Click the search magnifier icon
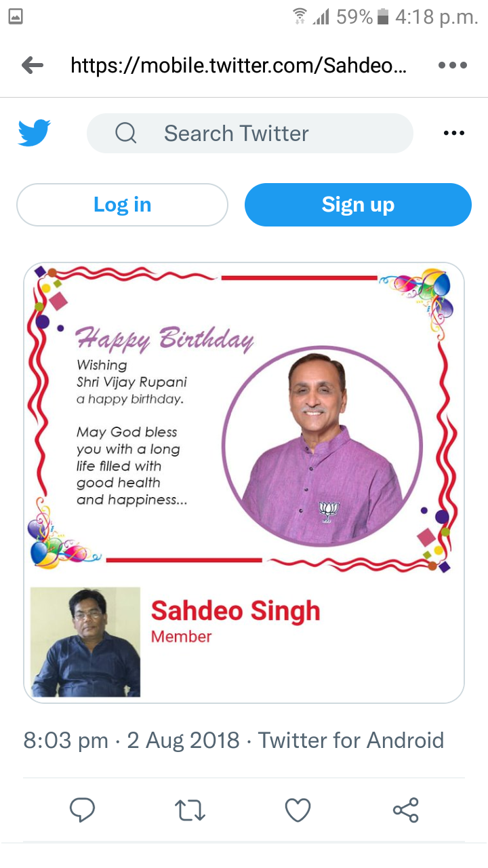The width and height of the screenshot is (488, 868). tap(125, 133)
